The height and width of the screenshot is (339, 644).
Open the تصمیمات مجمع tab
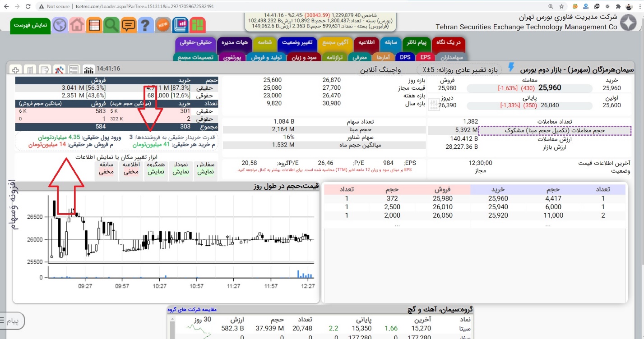pos(195,57)
